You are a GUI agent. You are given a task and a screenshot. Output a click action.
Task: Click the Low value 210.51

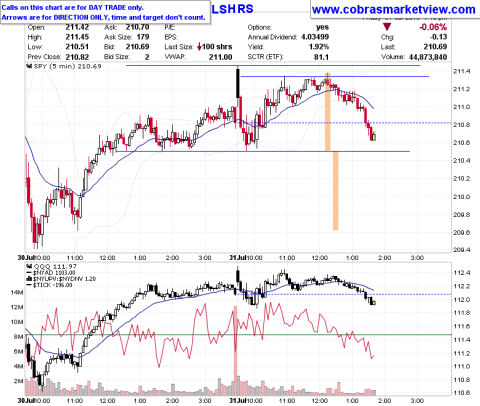(77, 47)
